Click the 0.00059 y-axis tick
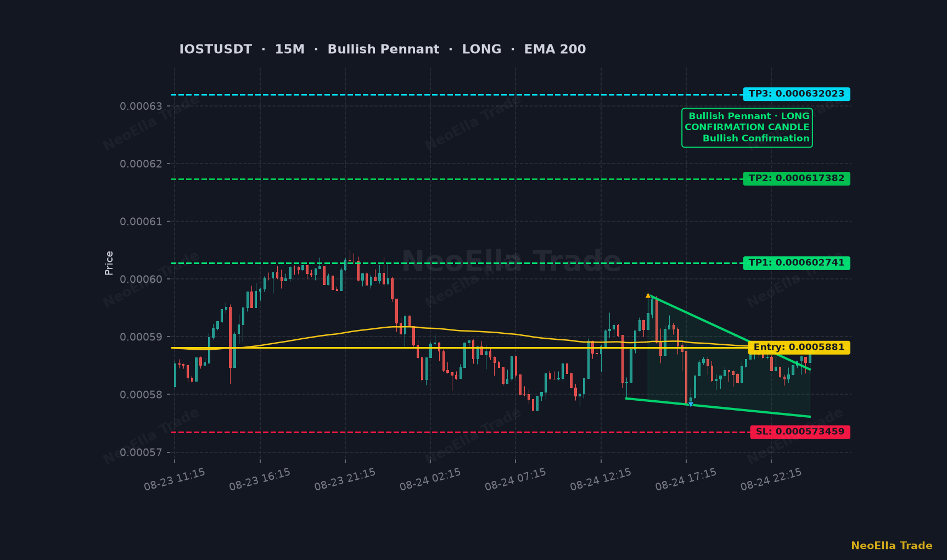The height and width of the screenshot is (560, 947). click(141, 337)
